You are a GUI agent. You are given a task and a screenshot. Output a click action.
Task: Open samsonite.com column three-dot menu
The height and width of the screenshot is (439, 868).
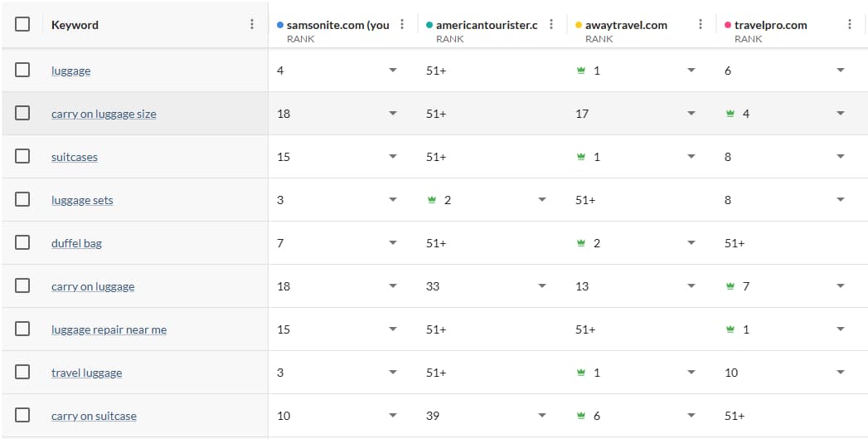[402, 25]
